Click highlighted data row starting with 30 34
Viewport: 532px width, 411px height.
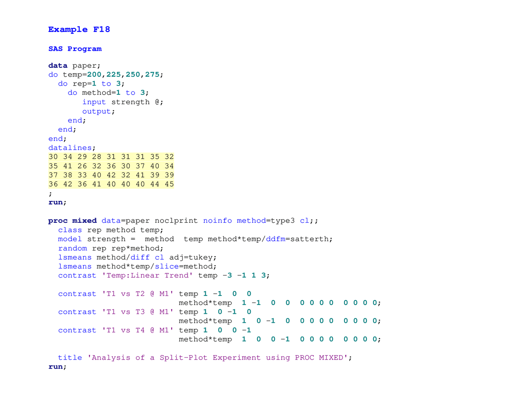pos(111,157)
